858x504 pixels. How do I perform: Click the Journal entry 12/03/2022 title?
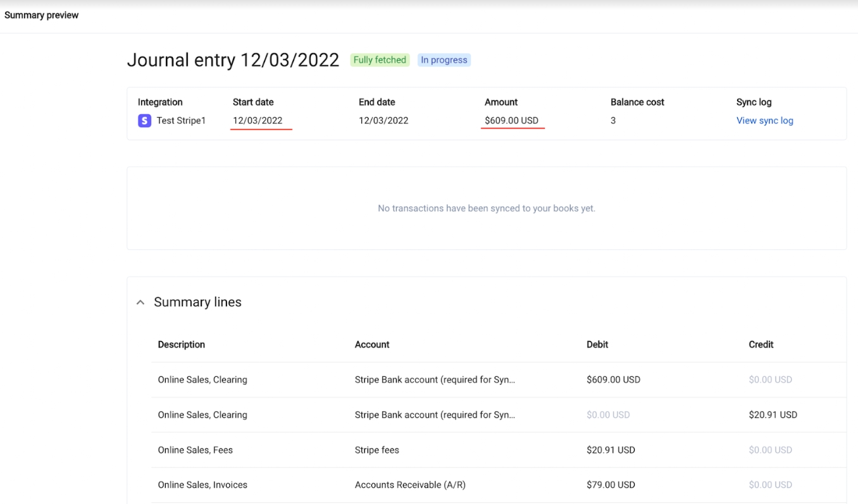coord(233,59)
